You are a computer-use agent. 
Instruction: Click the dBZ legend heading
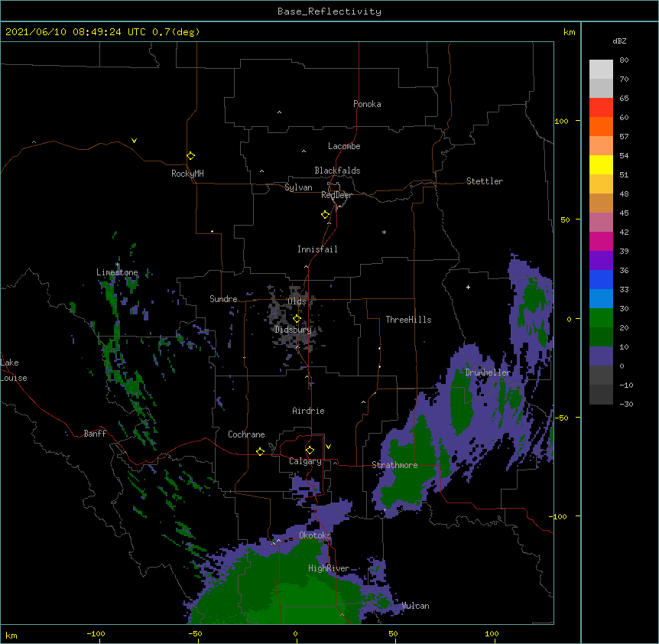coord(619,41)
